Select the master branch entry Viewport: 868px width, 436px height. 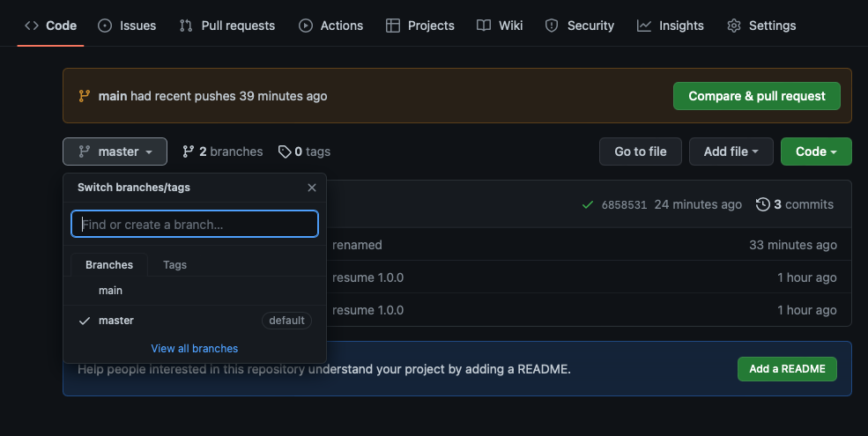195,321
